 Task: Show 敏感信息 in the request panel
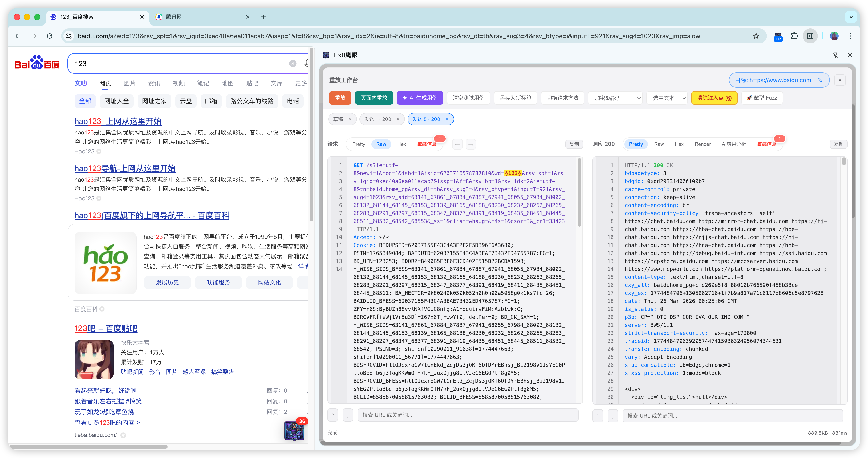[x=427, y=144]
